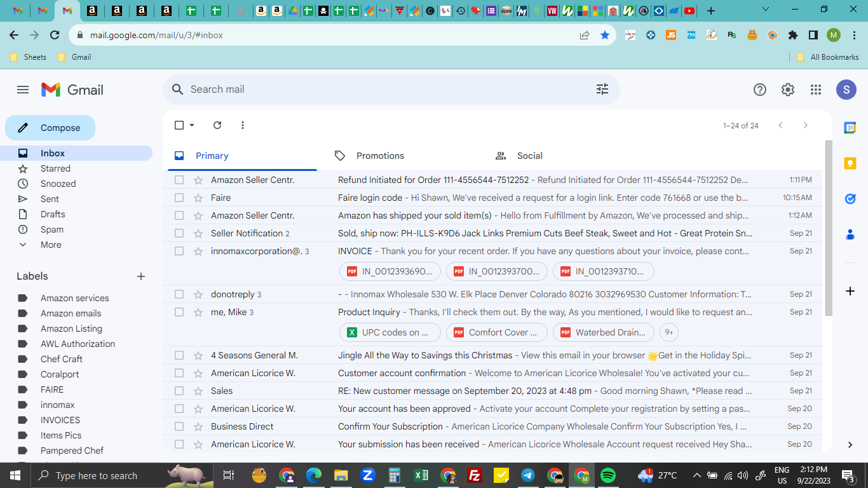This screenshot has width=868, height=488.
Task: Check the Amazon has shipped email checkbox
Action: click(179, 215)
